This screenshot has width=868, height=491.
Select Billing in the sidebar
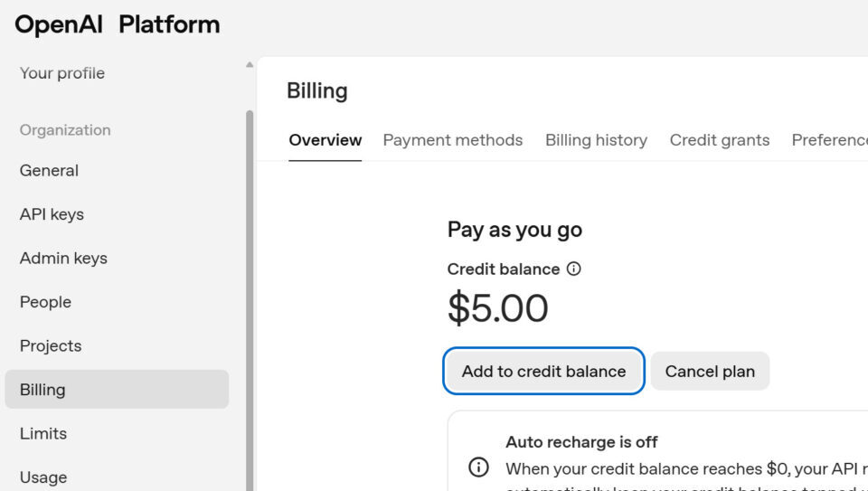click(x=42, y=390)
